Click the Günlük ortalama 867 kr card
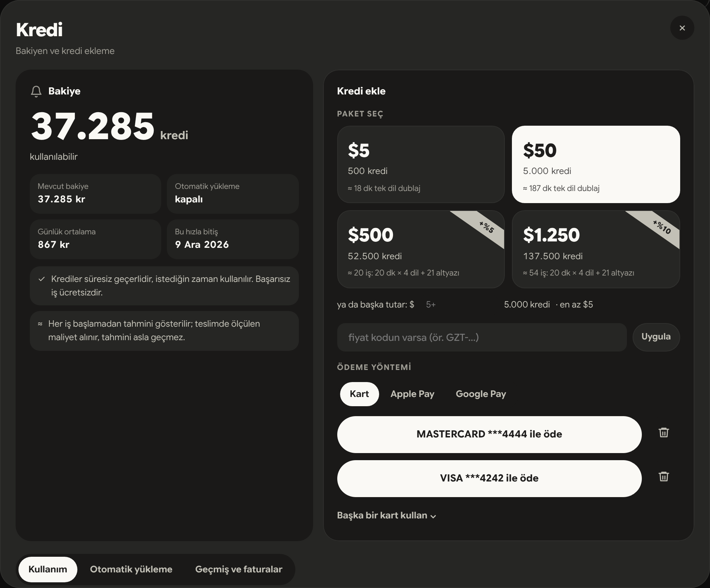Screen dimensions: 710x588 point(95,239)
